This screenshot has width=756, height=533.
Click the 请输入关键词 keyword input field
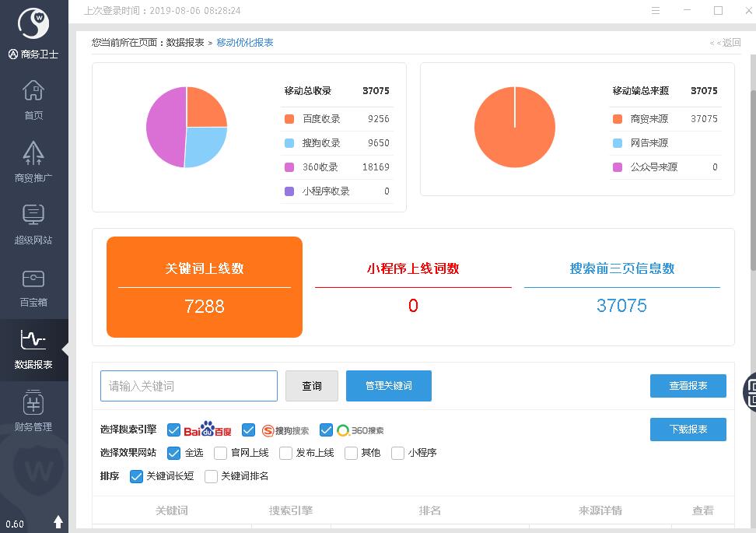(189, 386)
